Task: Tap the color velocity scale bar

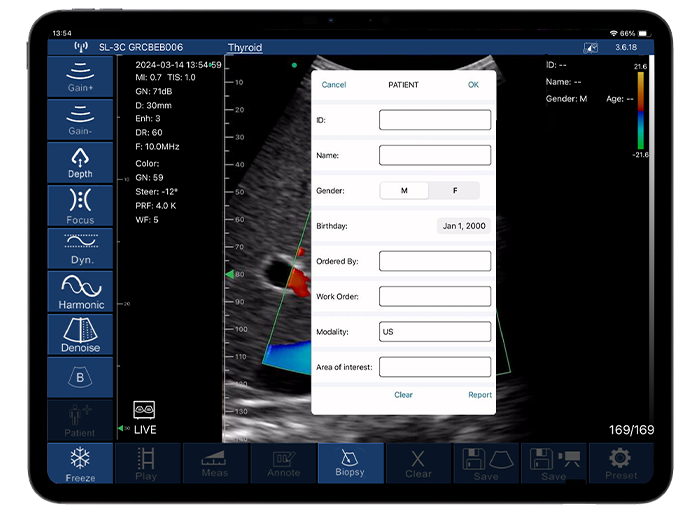Action: click(641, 110)
